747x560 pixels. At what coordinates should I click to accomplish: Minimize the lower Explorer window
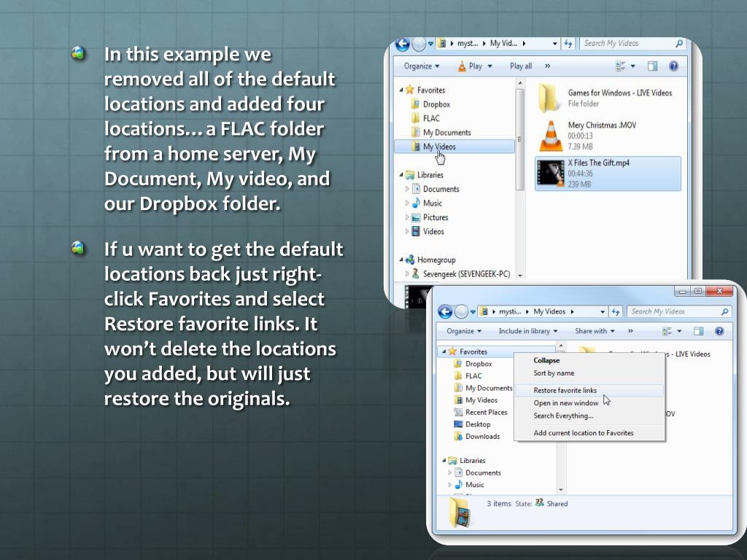point(683,291)
